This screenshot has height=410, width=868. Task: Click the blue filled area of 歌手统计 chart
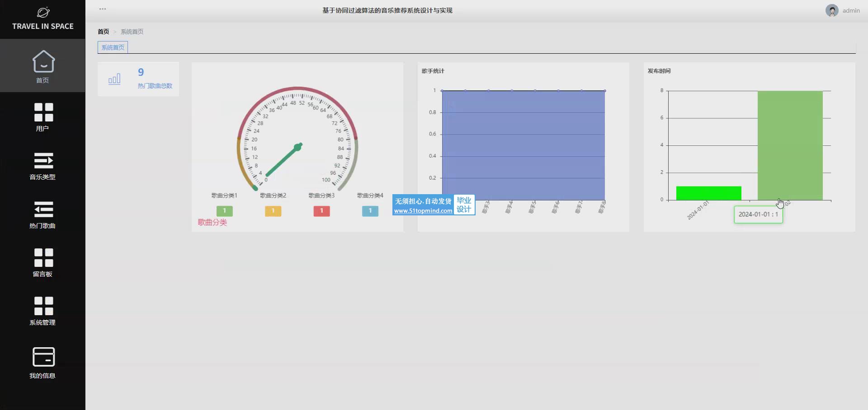click(x=523, y=145)
